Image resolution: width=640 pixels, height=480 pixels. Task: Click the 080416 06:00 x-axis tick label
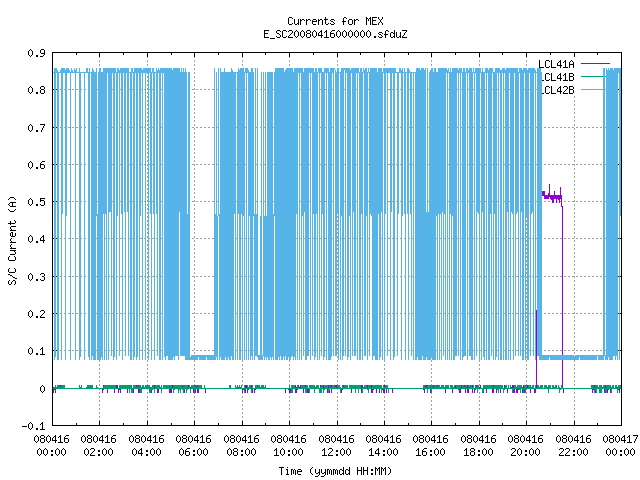pyautogui.click(x=193, y=446)
